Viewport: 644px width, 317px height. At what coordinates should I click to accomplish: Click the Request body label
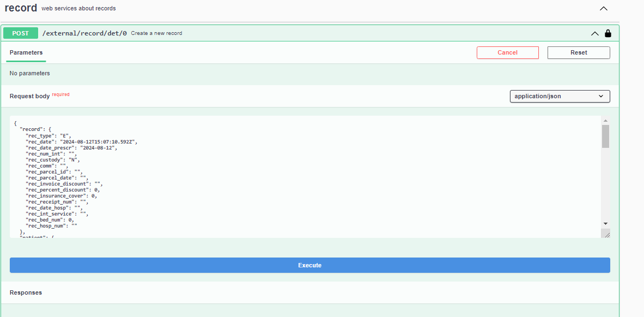pos(29,96)
